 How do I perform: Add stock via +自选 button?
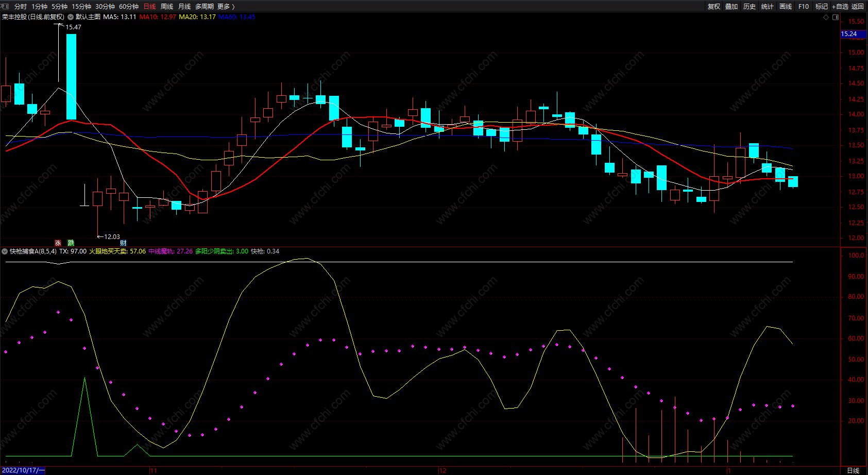tap(840, 7)
